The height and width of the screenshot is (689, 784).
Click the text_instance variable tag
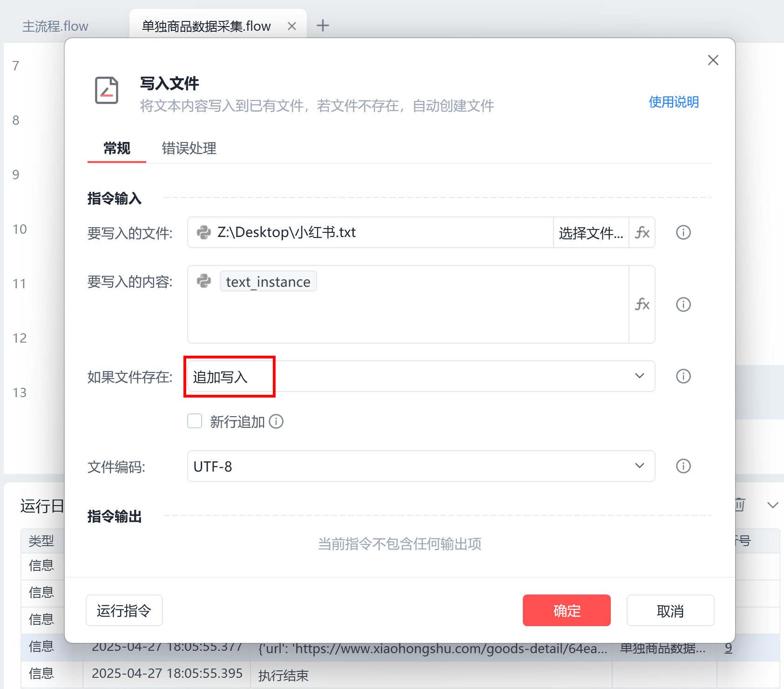[x=268, y=281]
